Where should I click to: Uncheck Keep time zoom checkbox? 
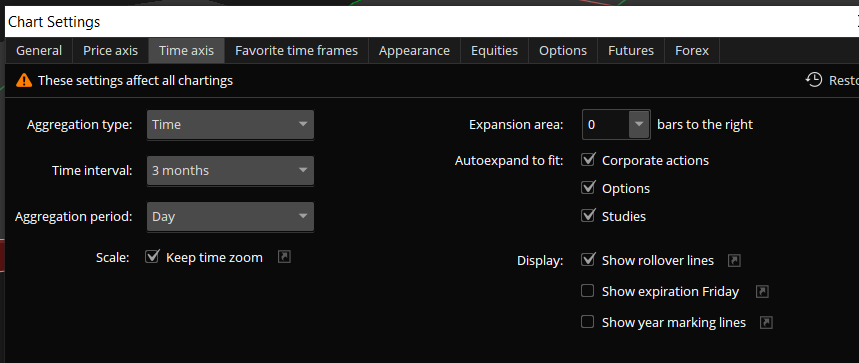point(151,256)
